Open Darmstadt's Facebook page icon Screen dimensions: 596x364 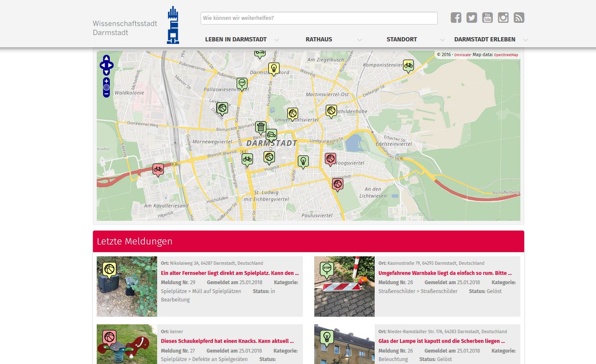[x=456, y=18]
